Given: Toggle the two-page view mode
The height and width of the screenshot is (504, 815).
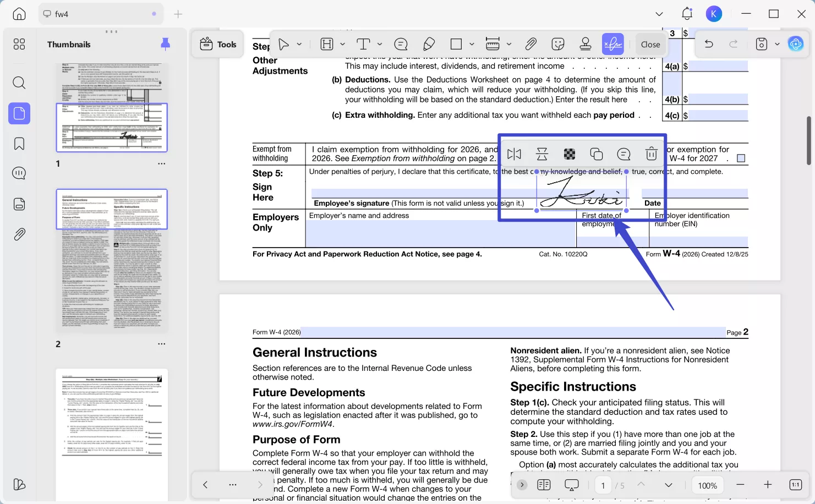Looking at the screenshot, I should (544, 485).
